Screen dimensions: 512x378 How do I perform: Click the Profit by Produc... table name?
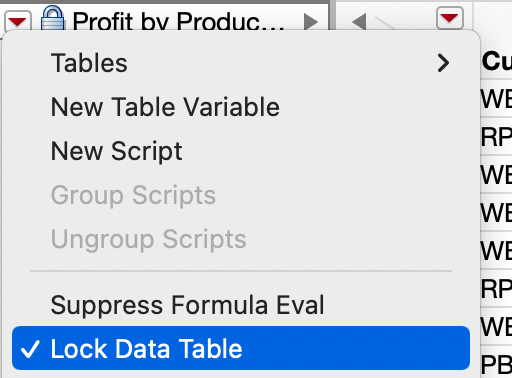tap(179, 22)
